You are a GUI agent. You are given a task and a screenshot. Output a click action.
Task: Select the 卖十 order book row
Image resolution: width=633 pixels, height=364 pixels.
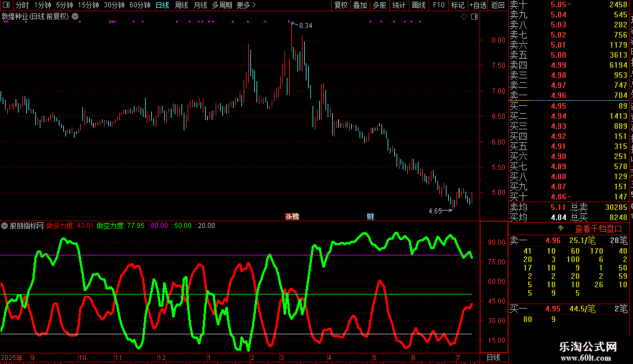569,5
